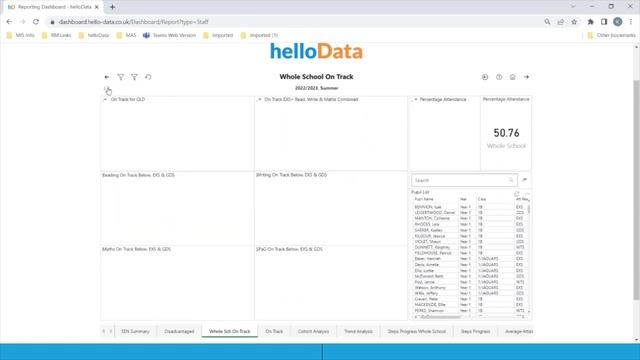The image size is (640, 360).
Task: Click the Pupil List refresh icon
Action: pyautogui.click(x=517, y=193)
